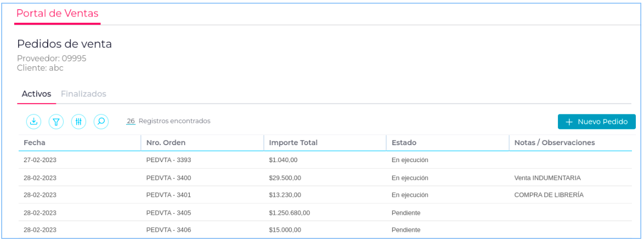Click the column settings sliders icon
This screenshot has height=241, width=644.
[x=78, y=122]
